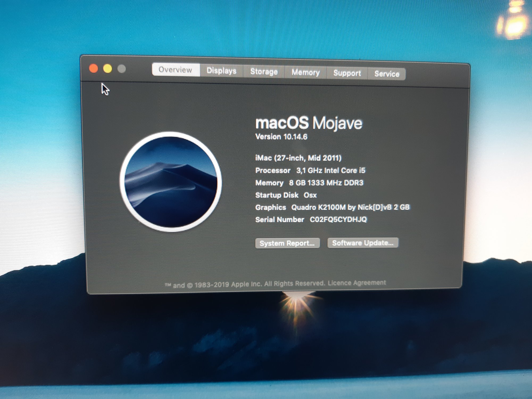
Task: Open System Report
Action: (x=287, y=243)
